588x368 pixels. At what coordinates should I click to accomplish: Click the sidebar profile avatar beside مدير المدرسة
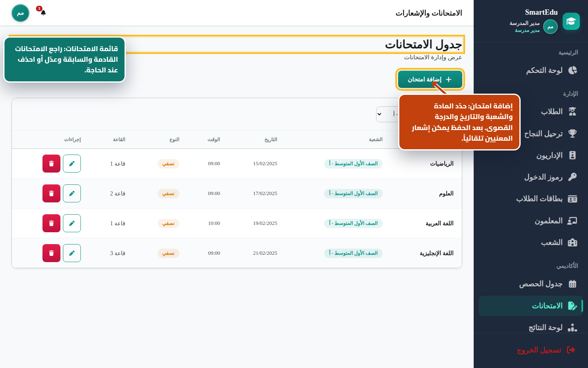click(550, 27)
